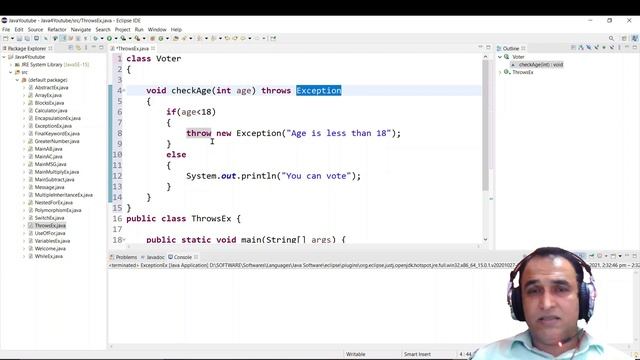640x360 pixels.
Task: Open the Help menu
Action: [x=176, y=30]
